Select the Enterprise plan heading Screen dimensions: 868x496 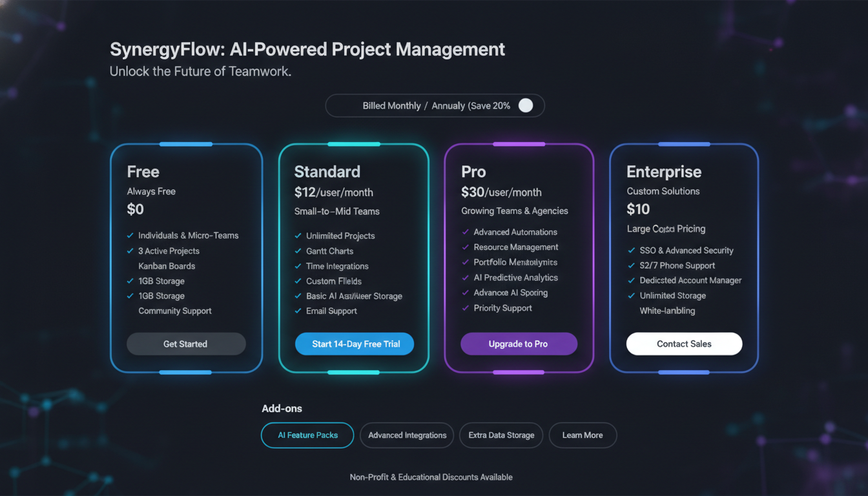[x=664, y=172]
